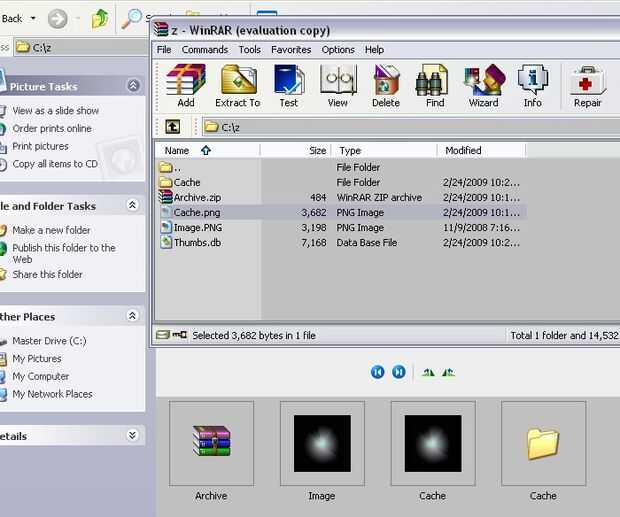This screenshot has height=517, width=620.
Task: Open the File menu in WinRAR
Action: pyautogui.click(x=164, y=50)
